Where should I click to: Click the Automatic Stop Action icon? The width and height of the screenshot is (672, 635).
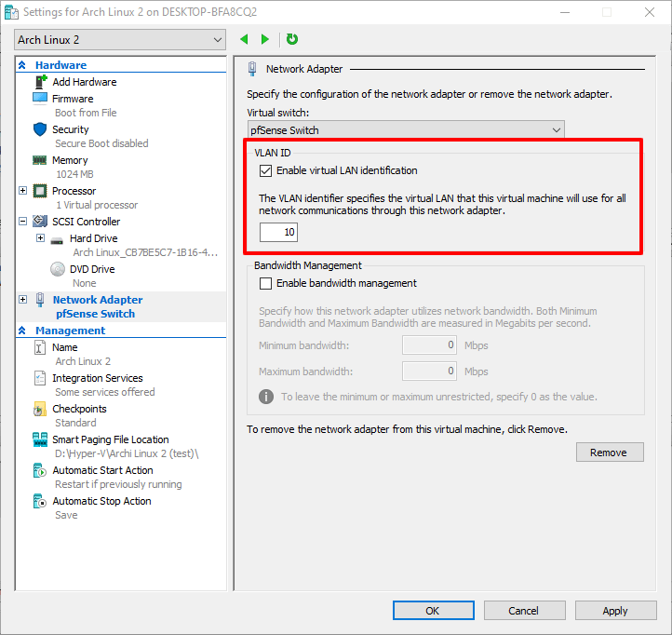tap(39, 501)
